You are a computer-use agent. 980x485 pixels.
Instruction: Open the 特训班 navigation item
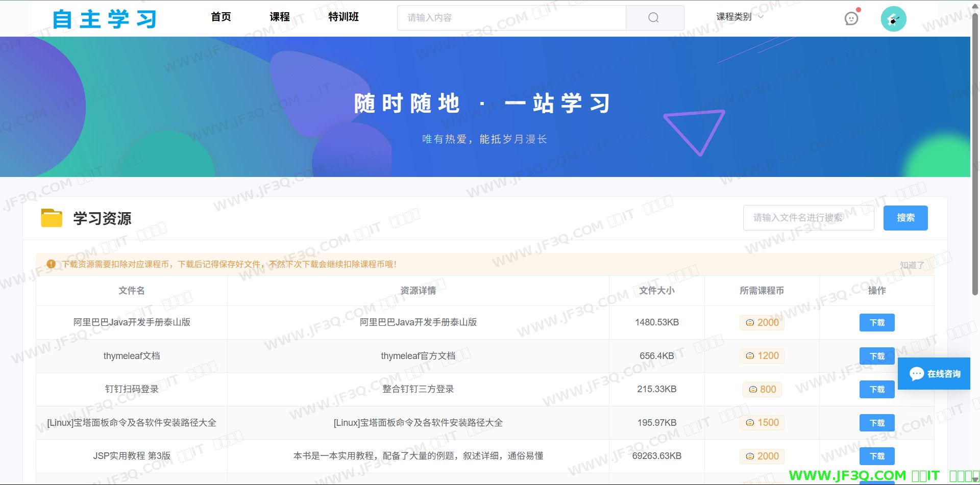343,17
